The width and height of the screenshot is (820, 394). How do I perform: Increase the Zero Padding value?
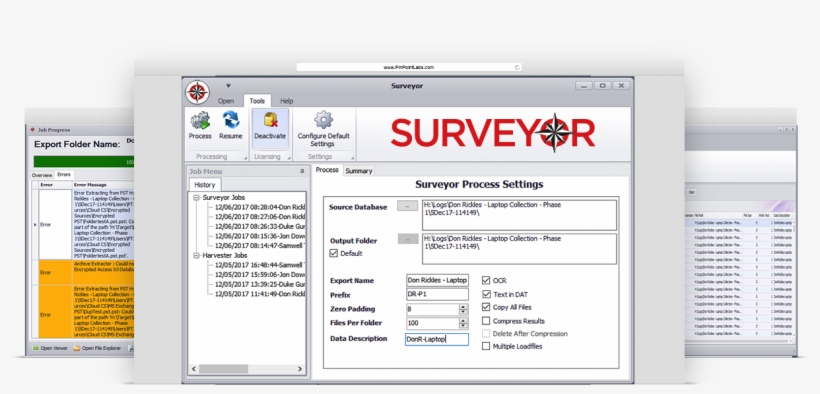tap(463, 307)
